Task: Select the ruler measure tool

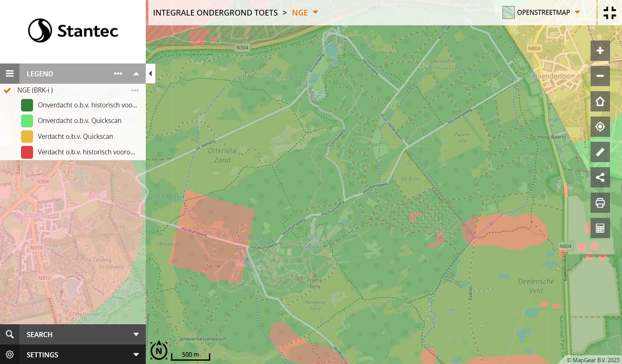Action: [600, 152]
